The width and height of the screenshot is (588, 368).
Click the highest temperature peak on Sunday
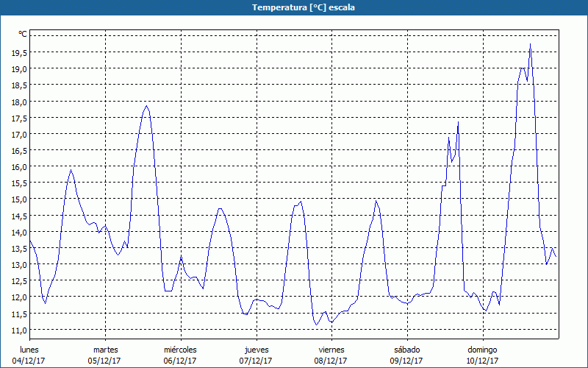click(530, 44)
